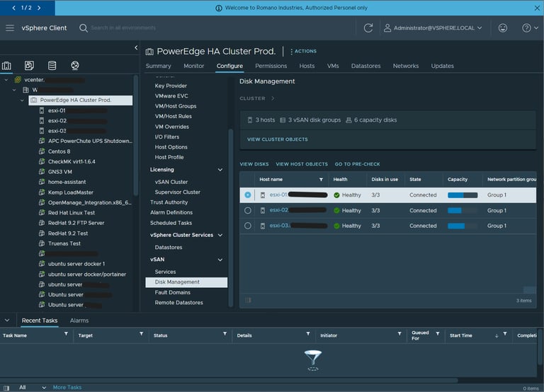The image size is (544, 392).
Task: Open the help question mark icon
Action: (526, 28)
